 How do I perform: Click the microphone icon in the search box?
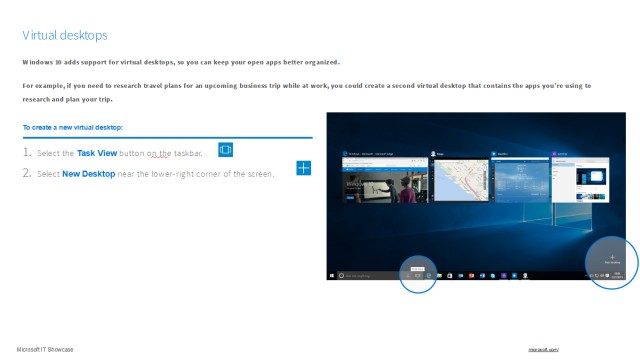pyautogui.click(x=408, y=276)
